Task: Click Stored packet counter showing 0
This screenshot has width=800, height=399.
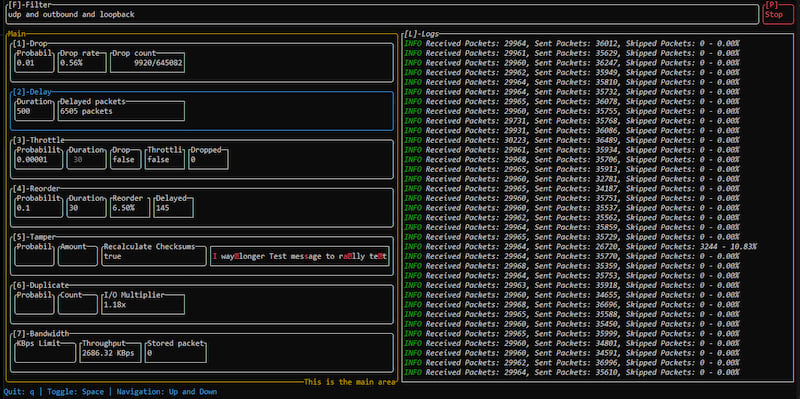Action: point(176,353)
